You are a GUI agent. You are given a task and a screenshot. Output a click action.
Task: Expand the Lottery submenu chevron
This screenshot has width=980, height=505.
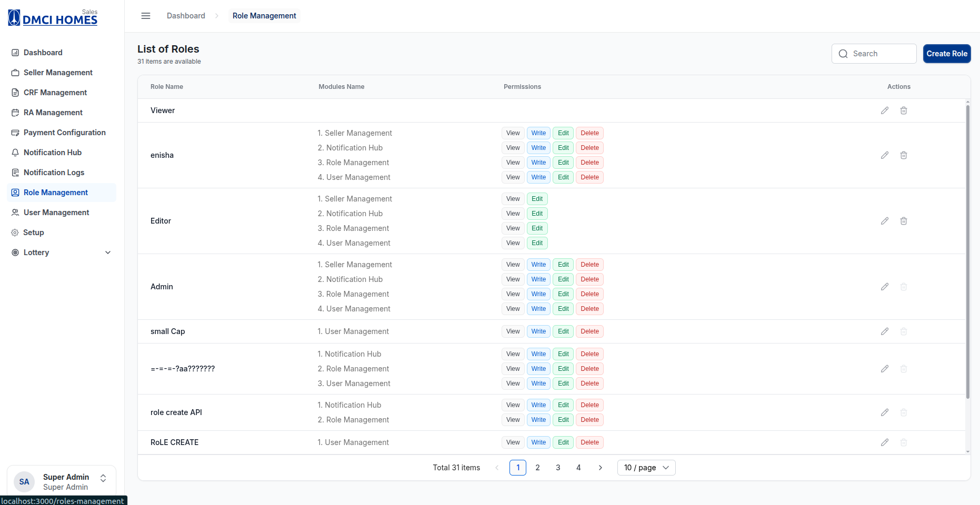pos(108,252)
